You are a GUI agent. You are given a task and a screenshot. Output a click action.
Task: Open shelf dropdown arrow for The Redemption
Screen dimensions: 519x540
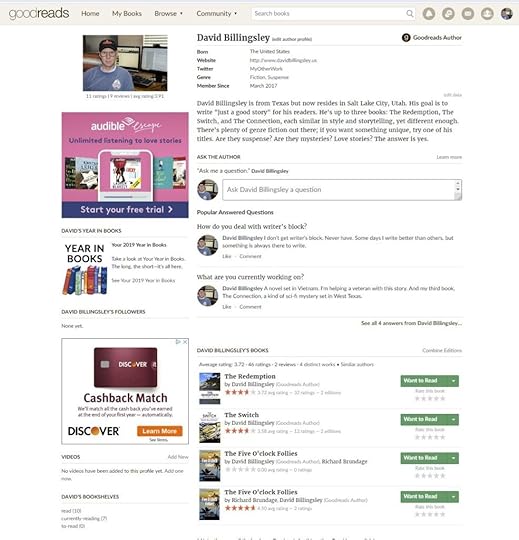(454, 381)
